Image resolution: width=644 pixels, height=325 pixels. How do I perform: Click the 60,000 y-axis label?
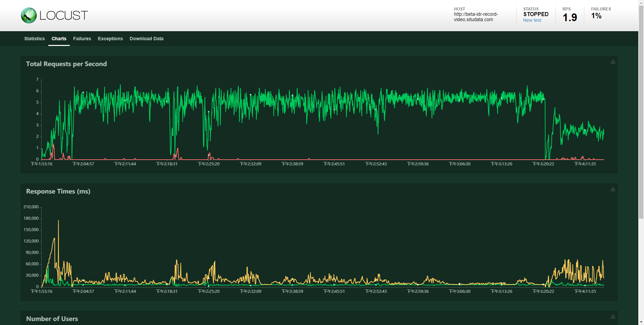32,264
